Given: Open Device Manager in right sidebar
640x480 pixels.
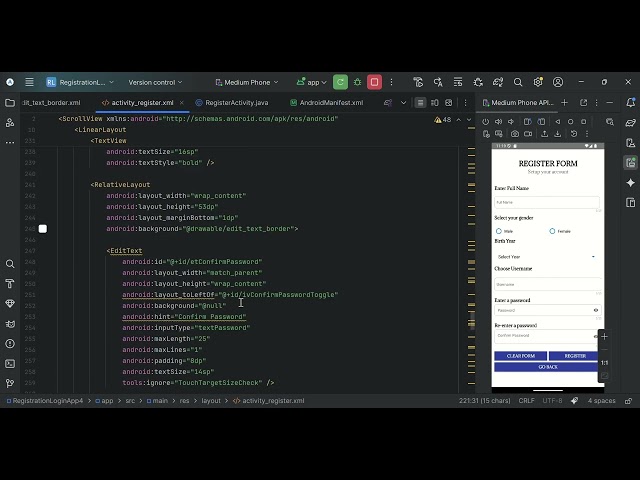Looking at the screenshot, I should tap(631, 142).
